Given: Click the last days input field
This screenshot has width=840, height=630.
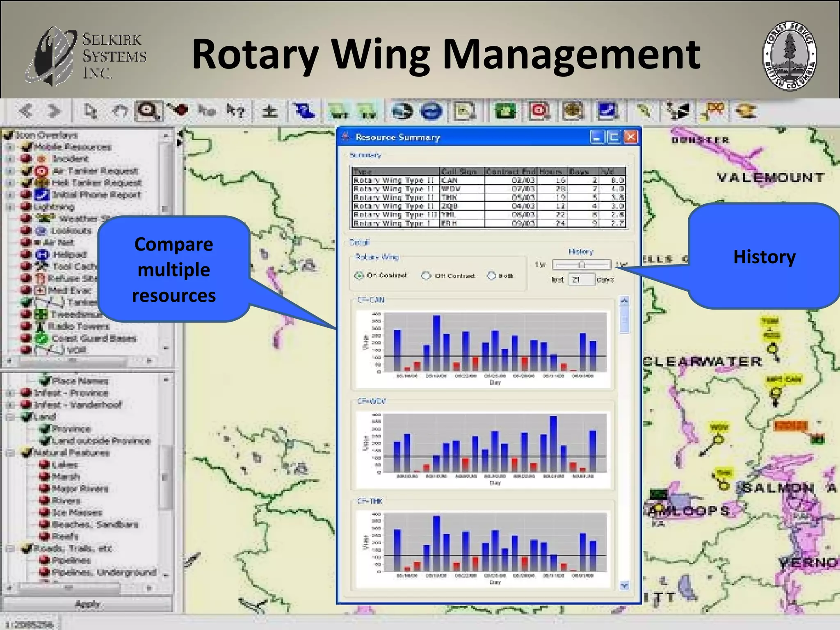Looking at the screenshot, I should pos(582,280).
